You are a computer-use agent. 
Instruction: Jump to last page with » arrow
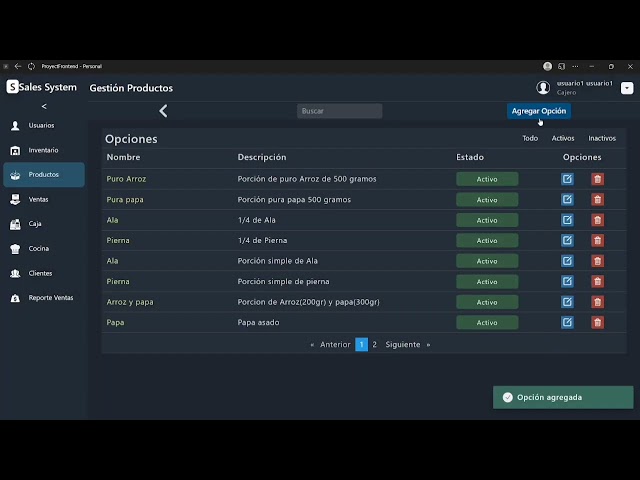(428, 345)
